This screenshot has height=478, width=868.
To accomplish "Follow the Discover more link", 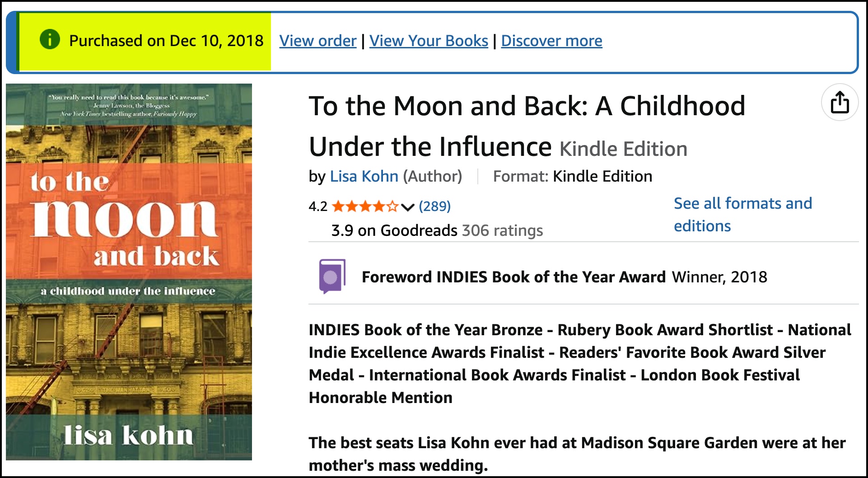I will pyautogui.click(x=551, y=41).
